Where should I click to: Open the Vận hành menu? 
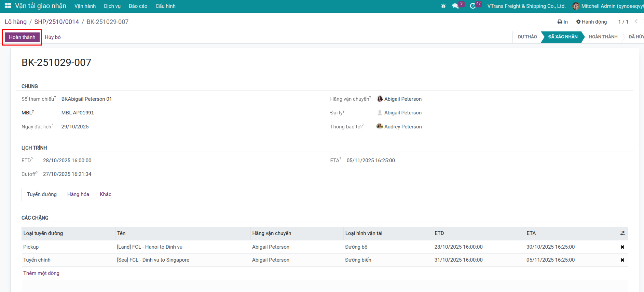85,6
